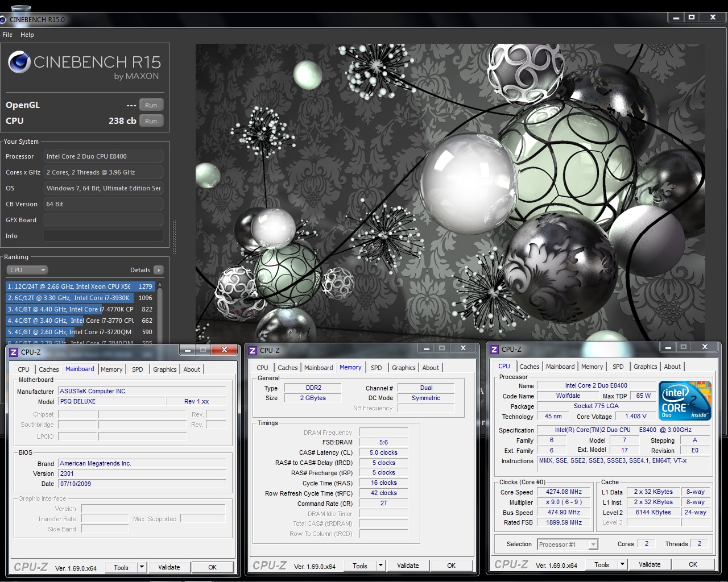Click the FSB:DRAM 5:6 value

[383, 442]
